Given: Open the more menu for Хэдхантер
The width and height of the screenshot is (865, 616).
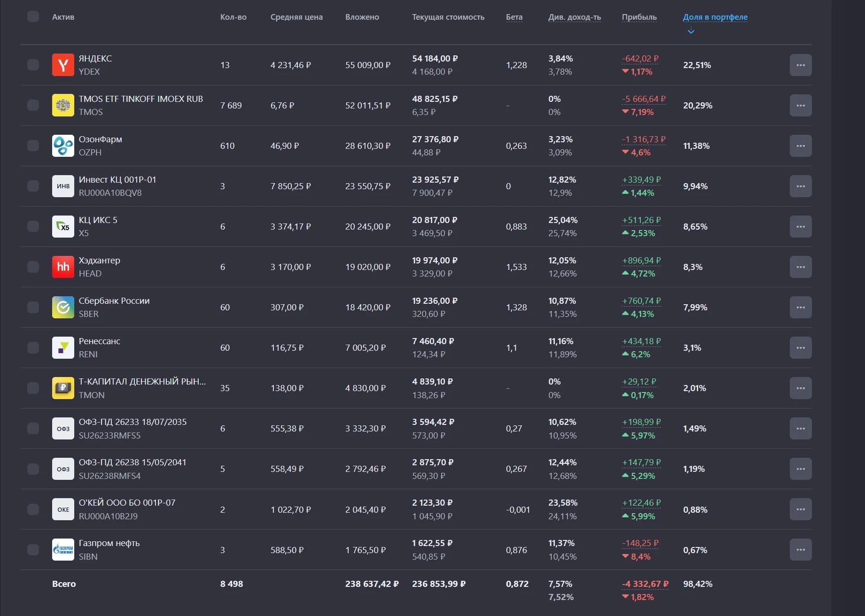Looking at the screenshot, I should point(801,267).
